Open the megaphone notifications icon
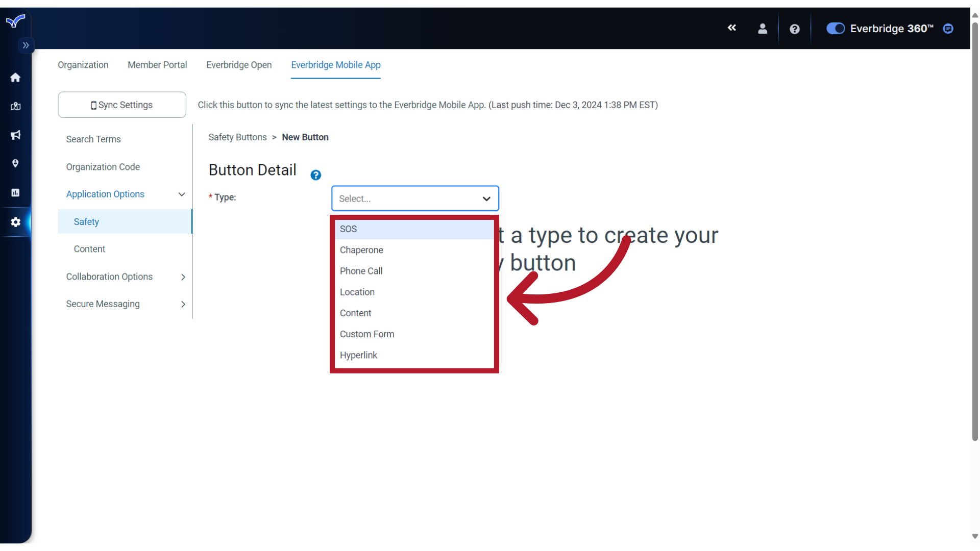The image size is (980, 551). [15, 135]
